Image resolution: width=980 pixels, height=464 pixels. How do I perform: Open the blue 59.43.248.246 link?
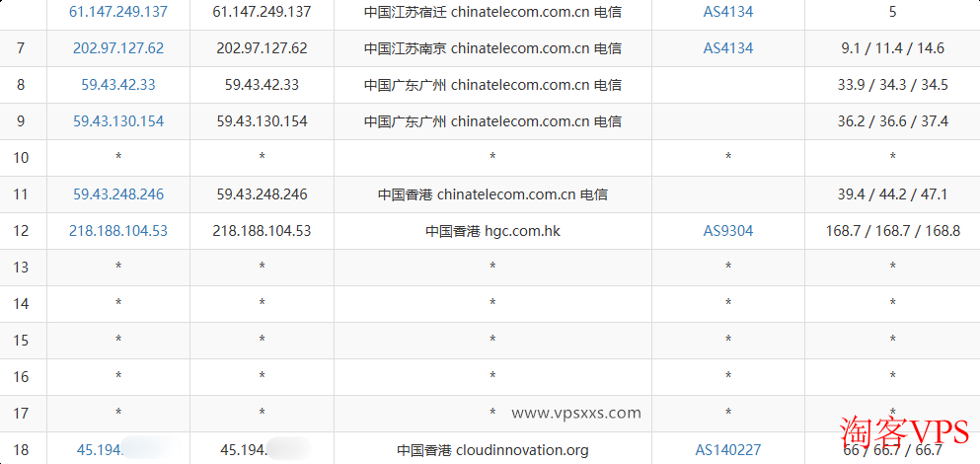118,194
